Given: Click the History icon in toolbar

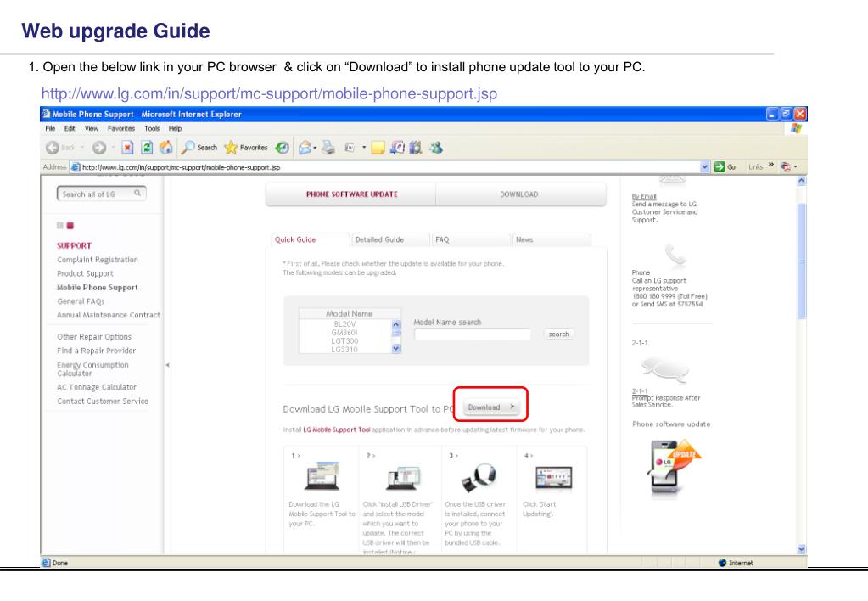Looking at the screenshot, I should (283, 148).
